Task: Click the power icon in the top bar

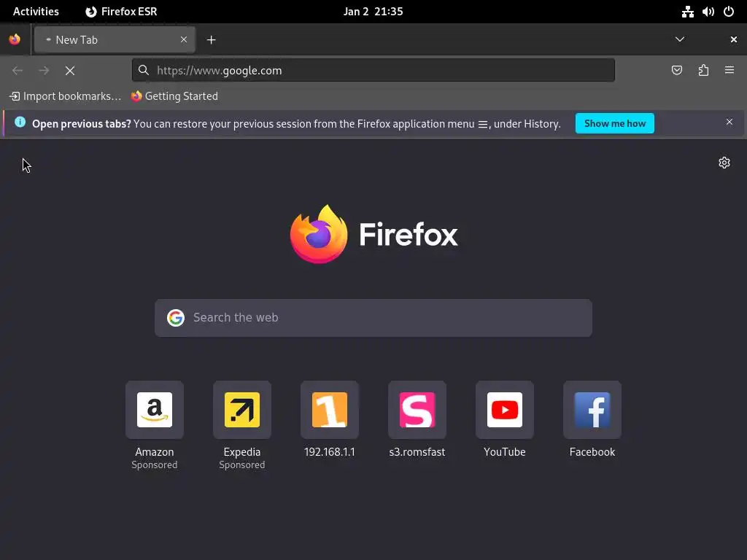Action: click(729, 12)
